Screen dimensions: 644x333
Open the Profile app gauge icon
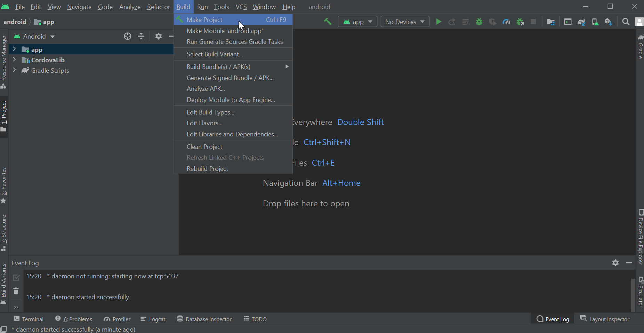506,22
